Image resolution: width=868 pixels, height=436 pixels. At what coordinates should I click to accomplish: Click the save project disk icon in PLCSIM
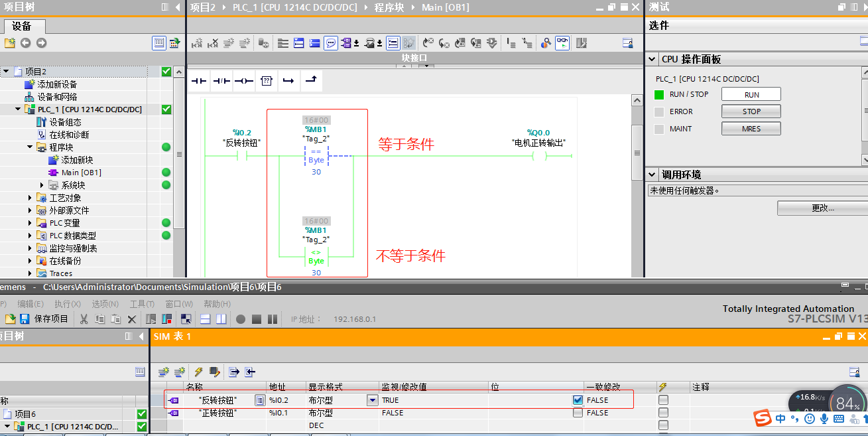pyautogui.click(x=25, y=319)
